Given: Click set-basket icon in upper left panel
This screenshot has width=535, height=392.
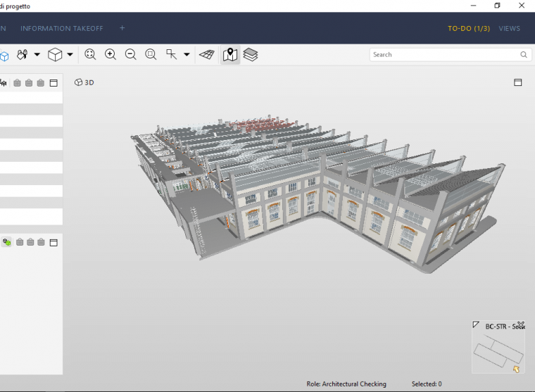Looking at the screenshot, I should (41, 83).
